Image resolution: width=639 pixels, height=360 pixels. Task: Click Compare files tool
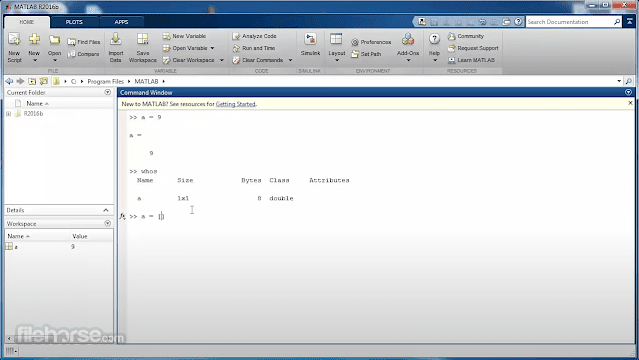[84, 54]
